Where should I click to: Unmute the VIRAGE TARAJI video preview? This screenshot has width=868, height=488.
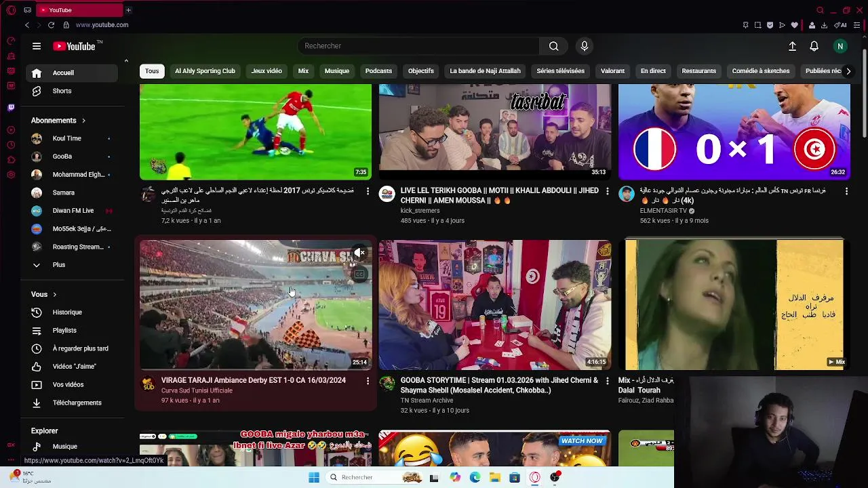pos(359,253)
